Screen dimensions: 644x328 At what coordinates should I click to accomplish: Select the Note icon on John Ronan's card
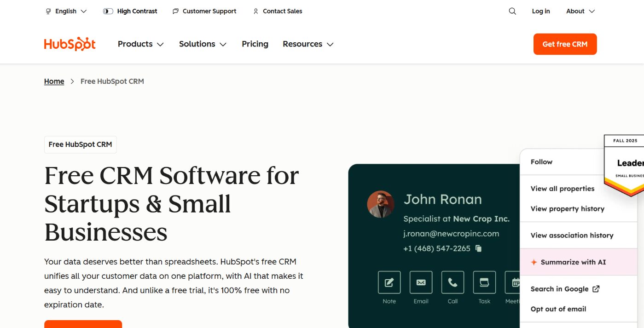point(389,282)
